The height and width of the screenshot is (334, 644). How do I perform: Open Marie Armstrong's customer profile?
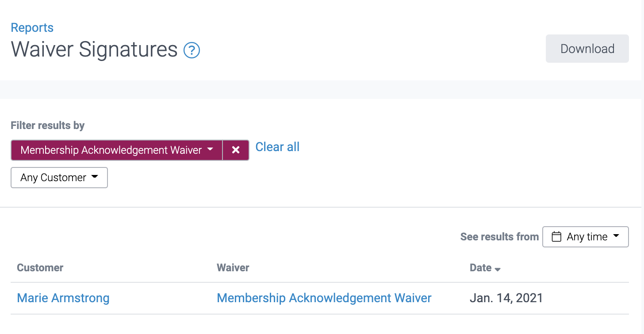[63, 298]
